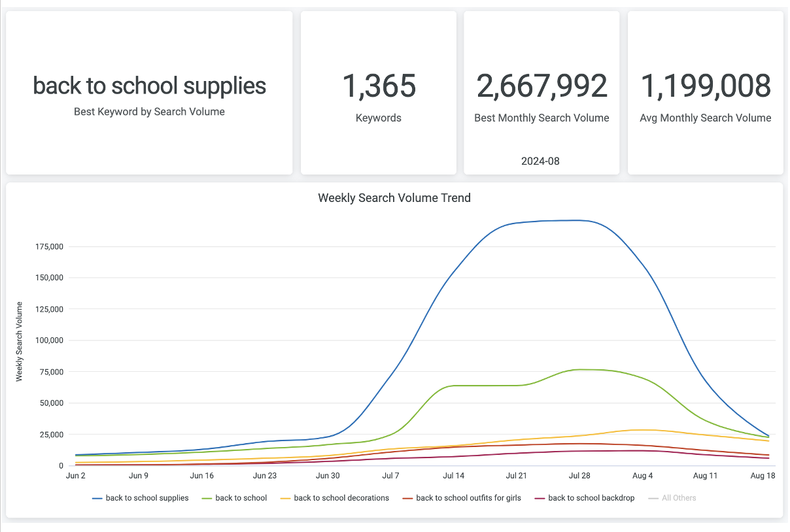
Task: Click the 2024-08 date label
Action: coord(541,161)
